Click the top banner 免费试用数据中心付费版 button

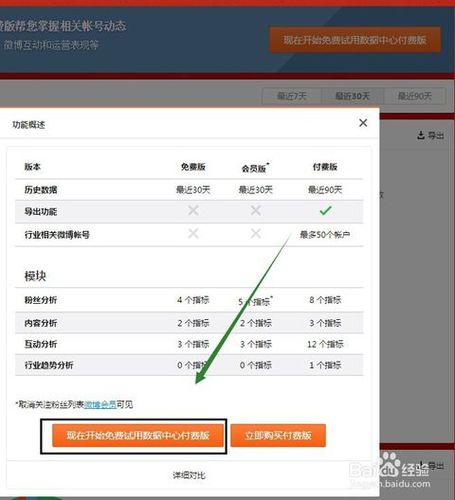355,40
